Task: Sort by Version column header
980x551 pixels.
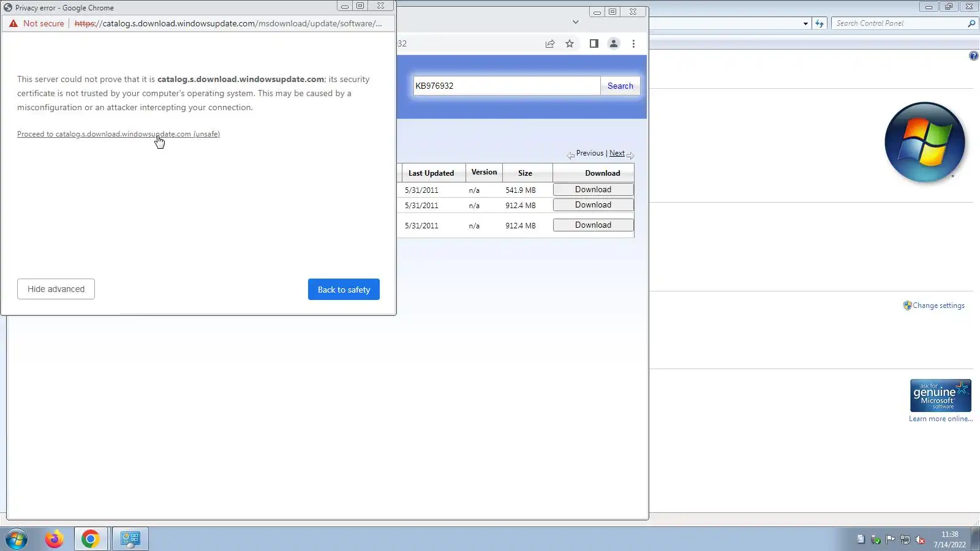Action: pyautogui.click(x=484, y=172)
